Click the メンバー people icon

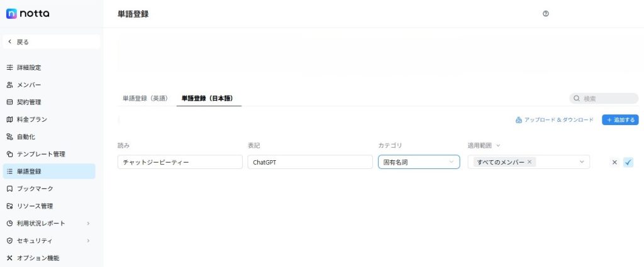[9, 85]
